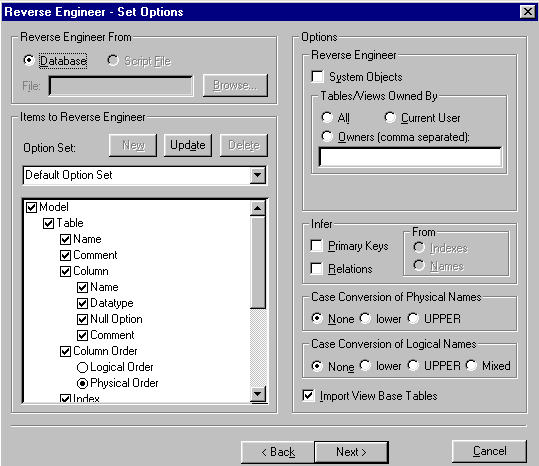Enable the Primary Keys infer checkbox

316,246
